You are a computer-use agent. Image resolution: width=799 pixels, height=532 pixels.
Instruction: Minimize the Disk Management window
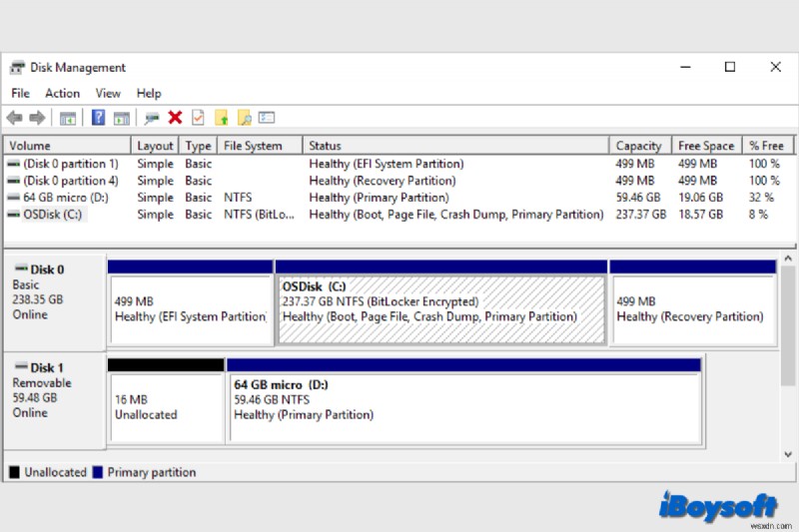pos(685,67)
